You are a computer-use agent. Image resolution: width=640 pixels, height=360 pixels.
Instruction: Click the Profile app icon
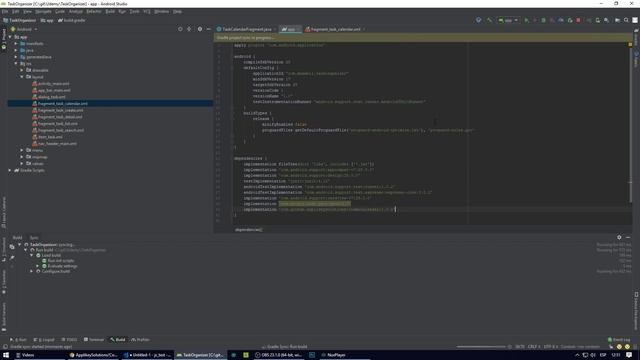click(x=561, y=20)
